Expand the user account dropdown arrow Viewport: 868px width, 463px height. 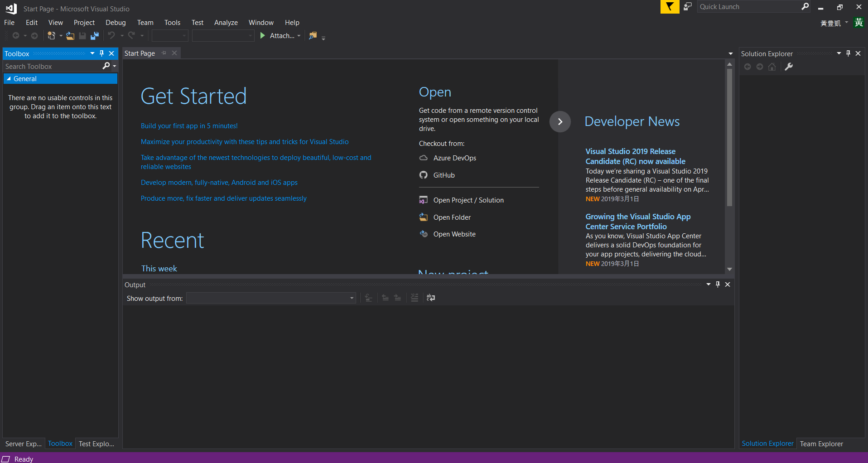[846, 23]
